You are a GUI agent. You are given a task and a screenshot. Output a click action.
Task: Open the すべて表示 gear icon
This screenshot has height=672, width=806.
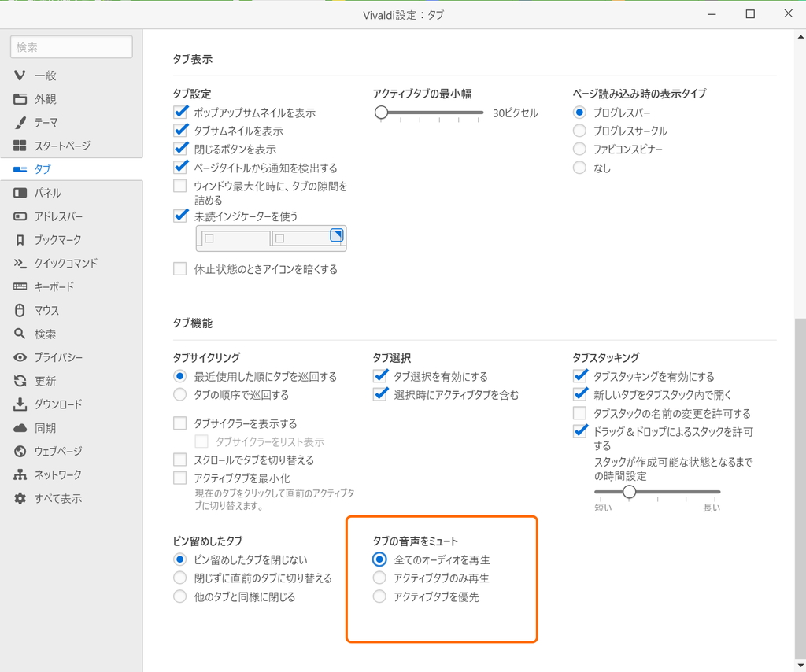pos(20,498)
